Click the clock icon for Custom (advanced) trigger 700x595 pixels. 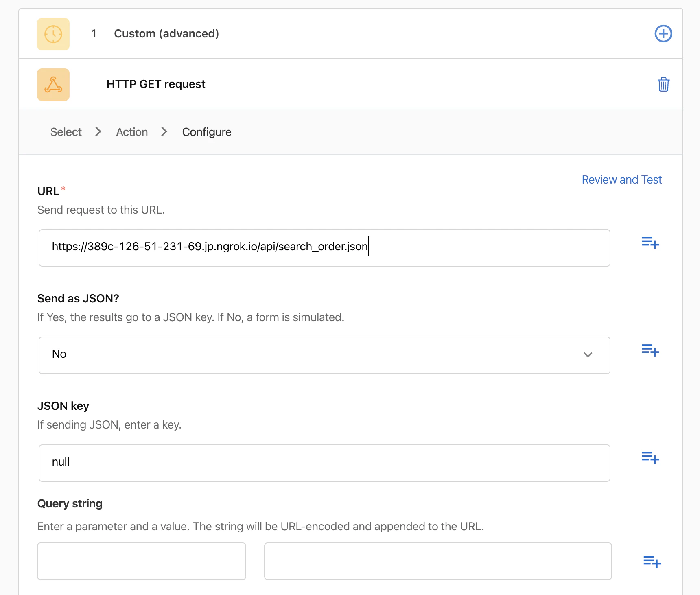click(53, 34)
